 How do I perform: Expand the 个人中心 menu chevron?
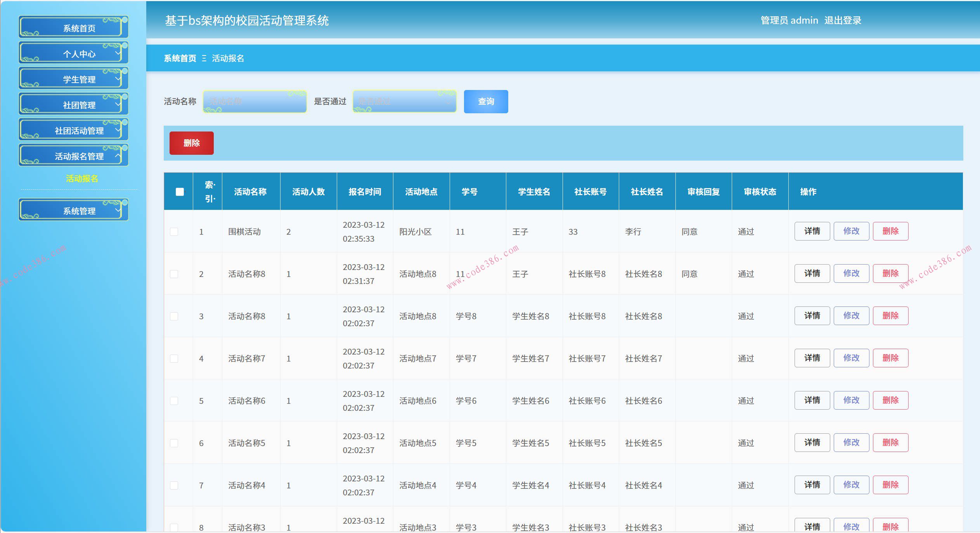point(118,53)
